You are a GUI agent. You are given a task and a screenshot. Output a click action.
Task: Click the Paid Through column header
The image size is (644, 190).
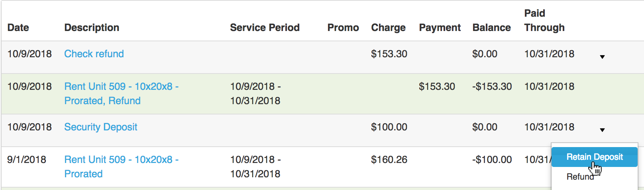[544, 21]
